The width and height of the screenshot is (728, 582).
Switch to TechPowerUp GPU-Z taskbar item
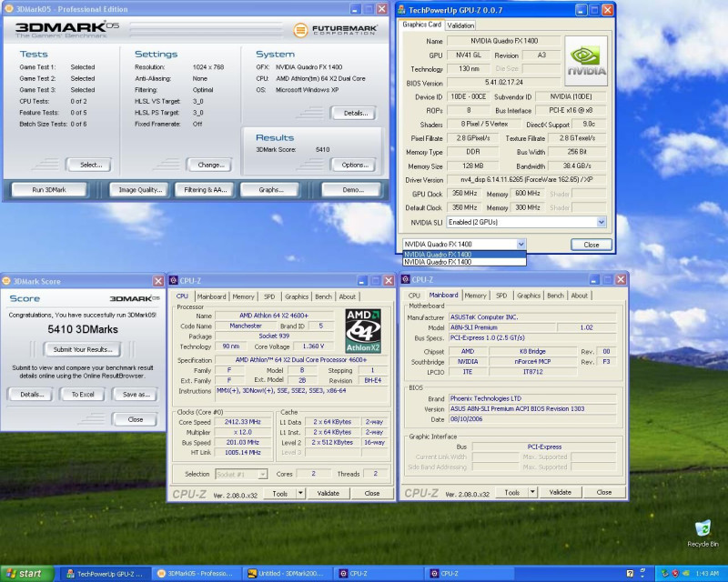[x=106, y=574]
